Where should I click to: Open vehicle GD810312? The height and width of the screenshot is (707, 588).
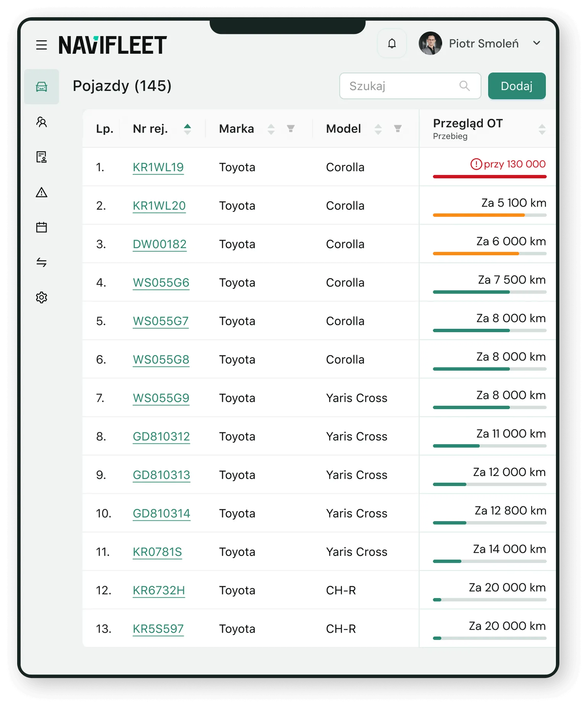click(x=162, y=437)
